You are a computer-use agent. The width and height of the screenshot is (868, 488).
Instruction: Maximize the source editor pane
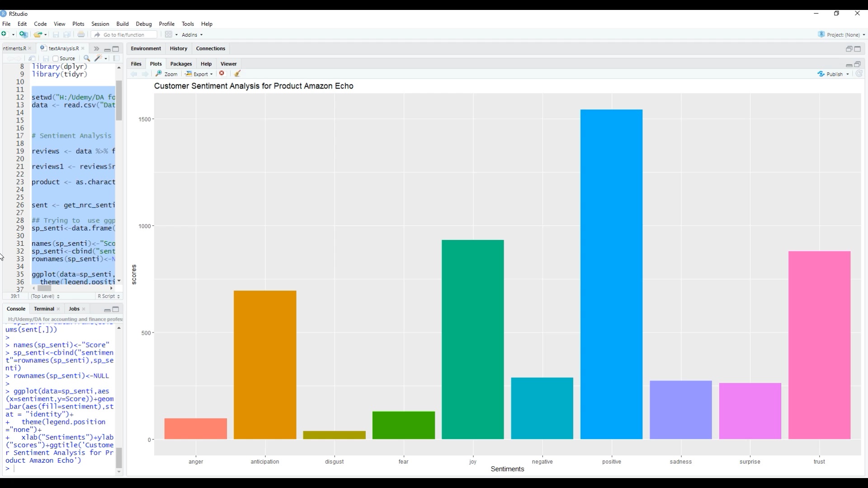(x=116, y=49)
